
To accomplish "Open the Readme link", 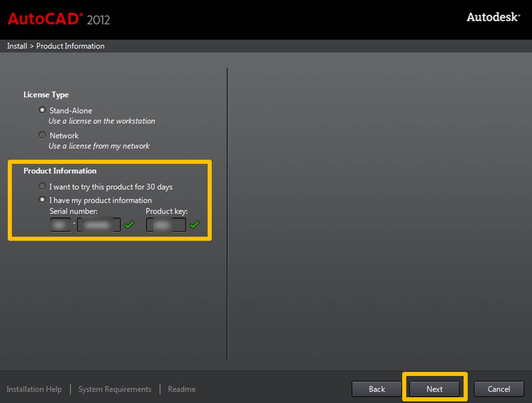I will coord(181,389).
